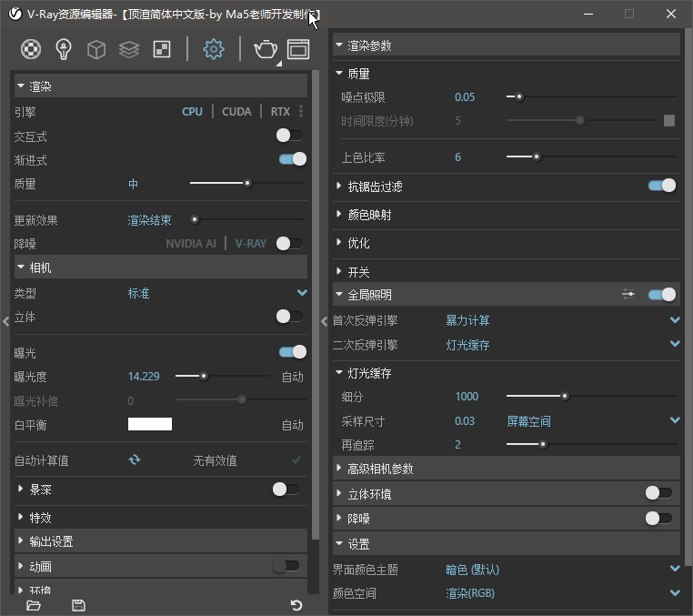Click the 时间限度 square checkbox
The width and height of the screenshot is (693, 616).
669,120
